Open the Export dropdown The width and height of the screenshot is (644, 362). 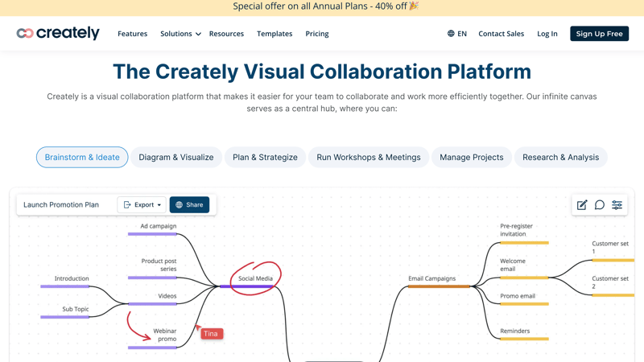[142, 205]
